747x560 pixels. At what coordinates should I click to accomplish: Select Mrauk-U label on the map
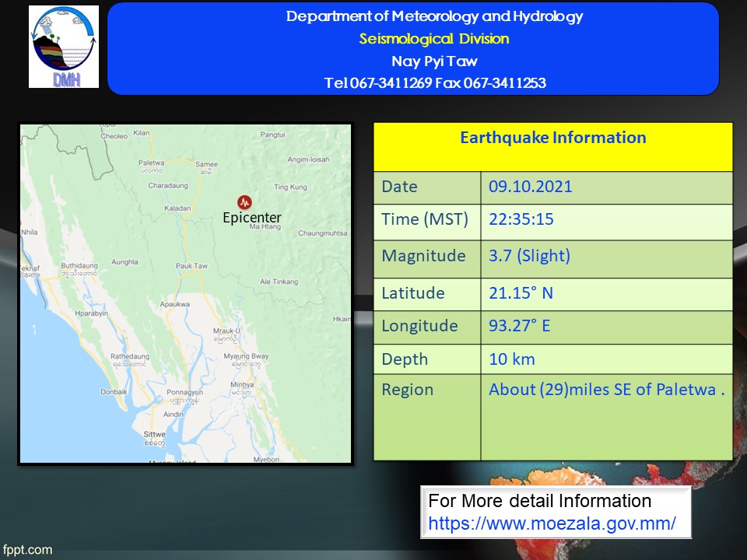(226, 331)
